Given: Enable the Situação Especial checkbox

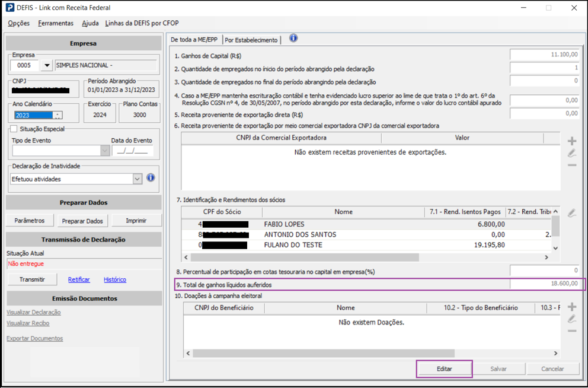Looking at the screenshot, I should [14, 129].
